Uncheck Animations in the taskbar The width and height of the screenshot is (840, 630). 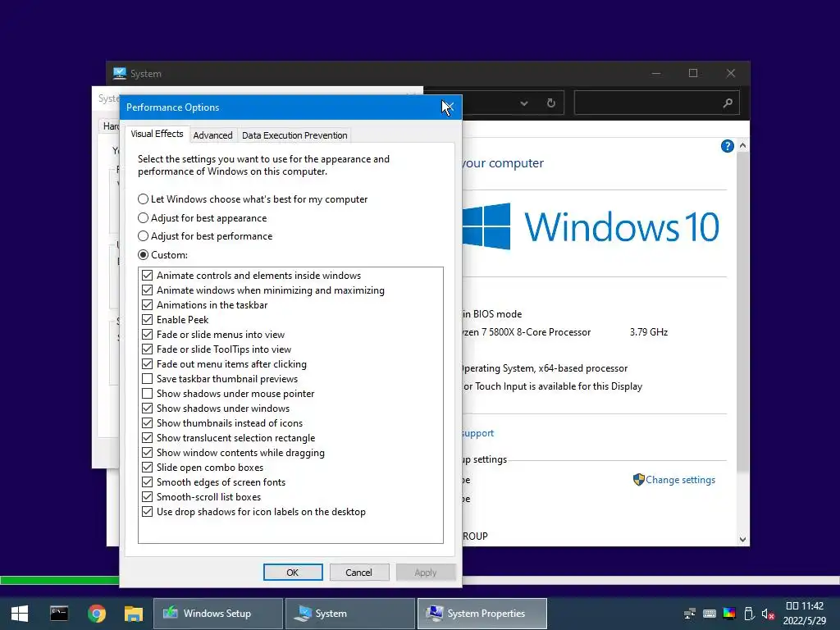[148, 305]
